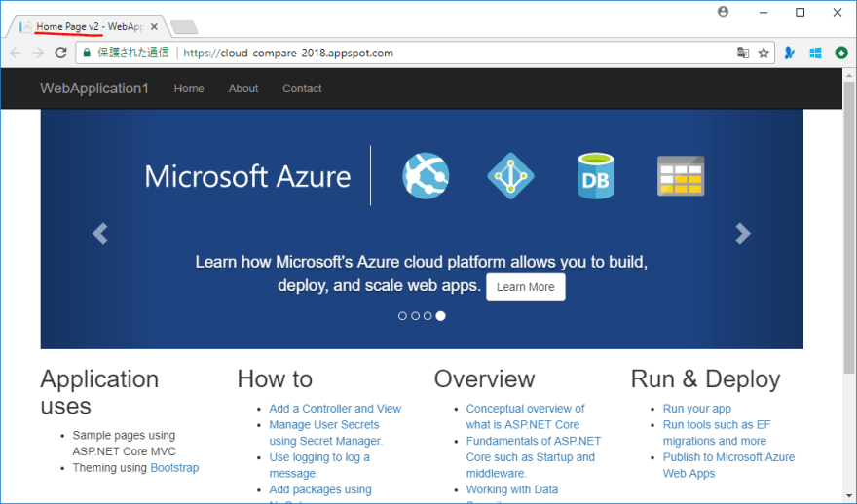857x504 pixels.
Task: Open the Contact navbar item
Action: click(302, 89)
